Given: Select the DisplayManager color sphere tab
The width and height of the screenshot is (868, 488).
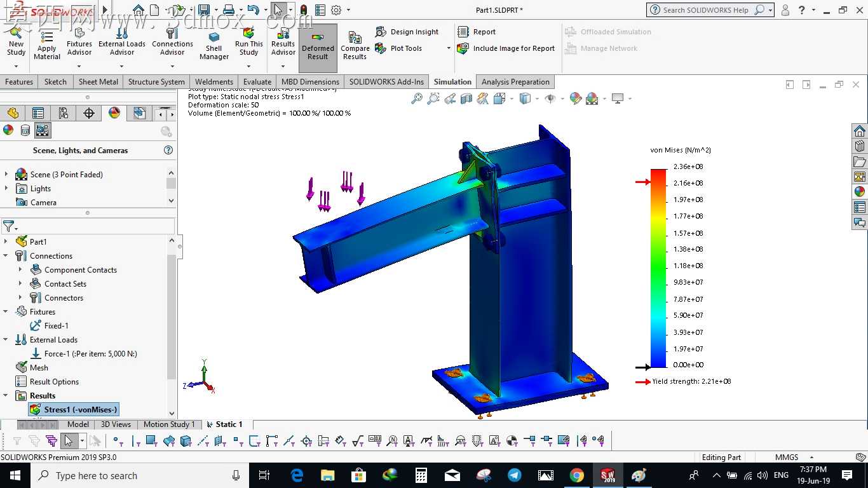Looking at the screenshot, I should (x=114, y=113).
